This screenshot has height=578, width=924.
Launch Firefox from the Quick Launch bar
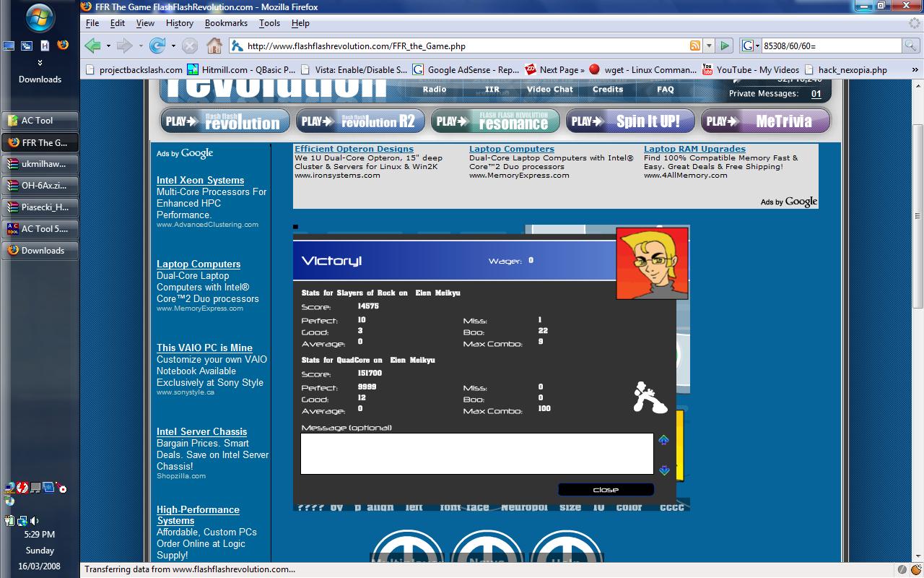pyautogui.click(x=63, y=45)
